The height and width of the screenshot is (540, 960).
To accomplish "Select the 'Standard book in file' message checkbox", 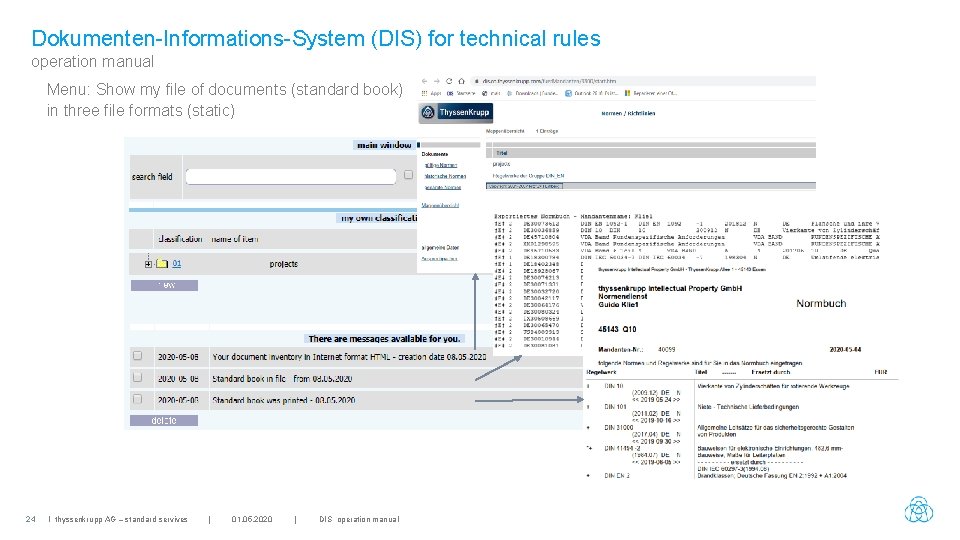I will tap(138, 377).
